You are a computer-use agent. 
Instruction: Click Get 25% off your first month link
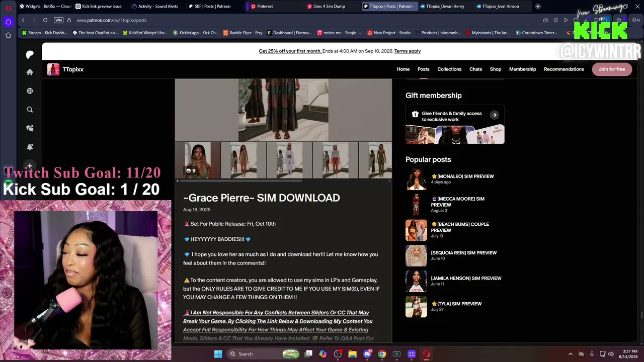point(290,51)
